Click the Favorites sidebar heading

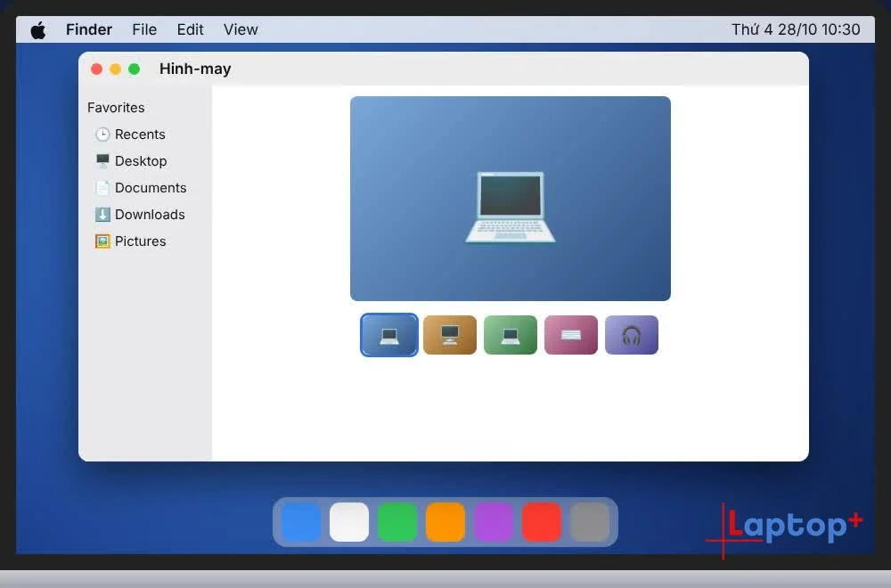click(116, 108)
